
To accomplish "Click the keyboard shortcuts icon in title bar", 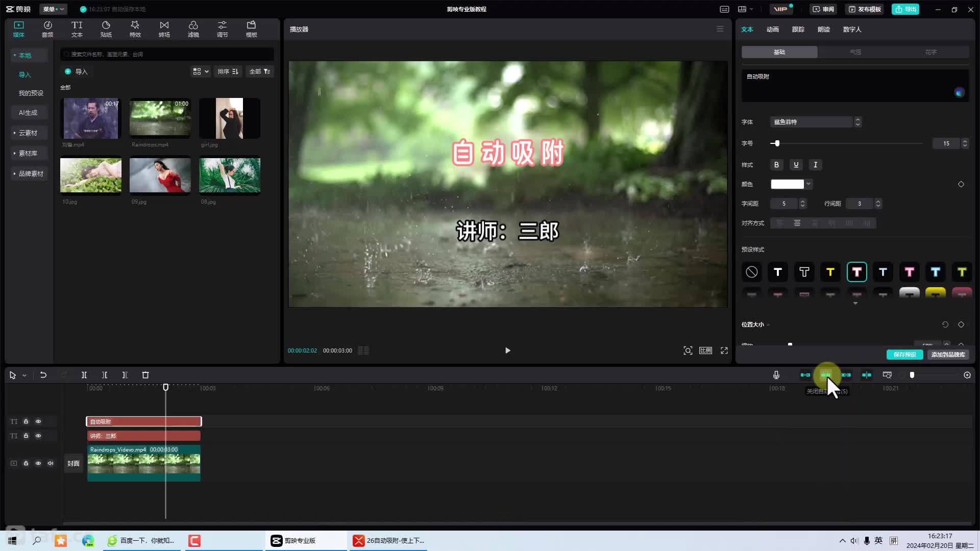I will coord(724,9).
